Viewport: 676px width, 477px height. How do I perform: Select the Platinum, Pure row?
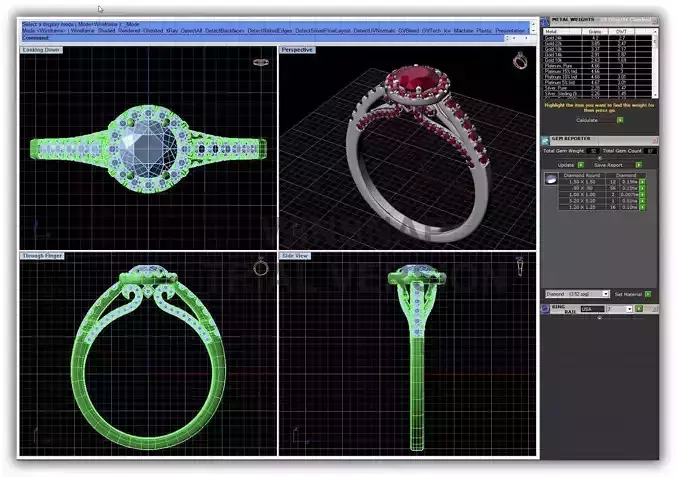pyautogui.click(x=598, y=66)
